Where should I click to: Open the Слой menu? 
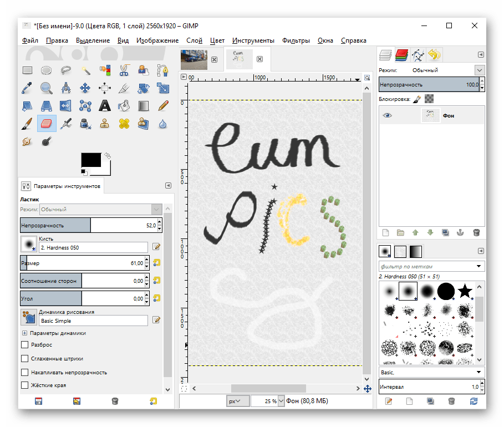(x=194, y=40)
